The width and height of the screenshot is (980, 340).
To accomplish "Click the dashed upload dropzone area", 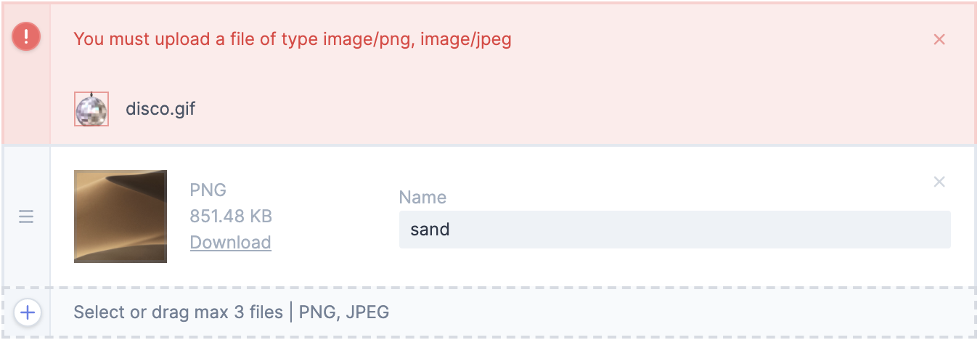I will pos(653,313).
